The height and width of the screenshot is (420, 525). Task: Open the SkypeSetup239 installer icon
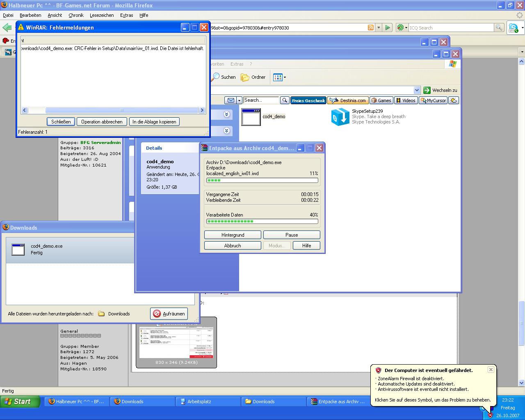[x=340, y=117]
